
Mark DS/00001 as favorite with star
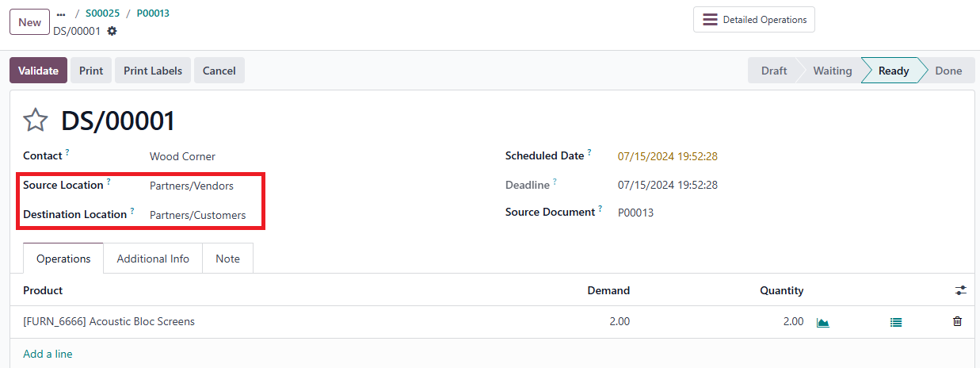coord(36,121)
